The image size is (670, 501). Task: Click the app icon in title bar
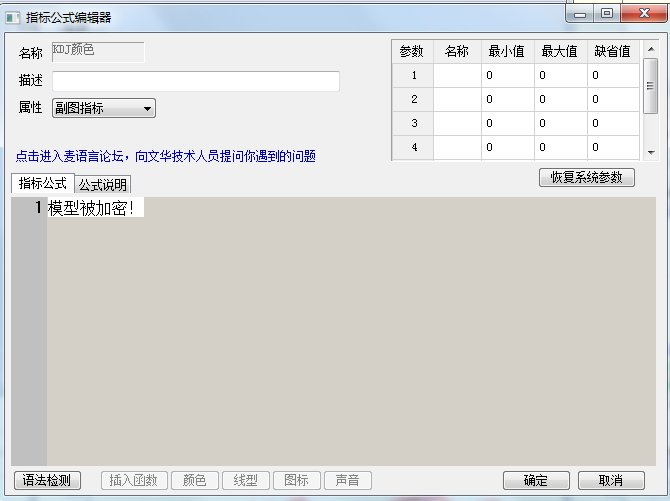[x=12, y=18]
